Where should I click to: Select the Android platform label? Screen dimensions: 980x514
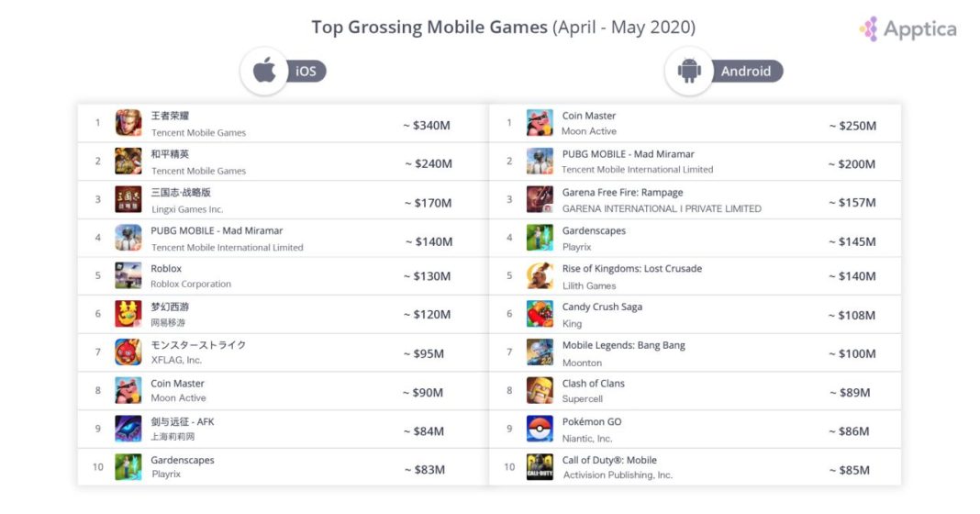coord(745,72)
